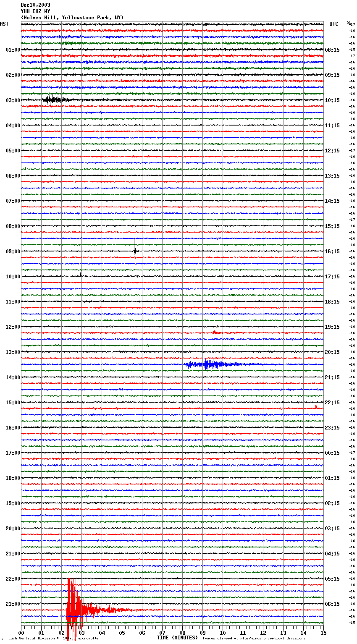Click the Traces clipped footnote text
357x644 pixels.
coord(254,638)
